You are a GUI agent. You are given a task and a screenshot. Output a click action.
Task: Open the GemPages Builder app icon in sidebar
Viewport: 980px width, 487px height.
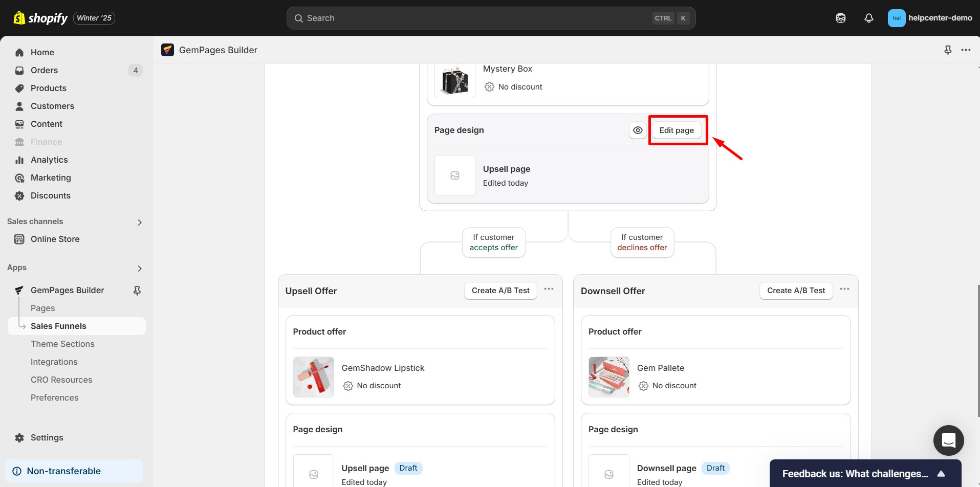[x=19, y=290]
